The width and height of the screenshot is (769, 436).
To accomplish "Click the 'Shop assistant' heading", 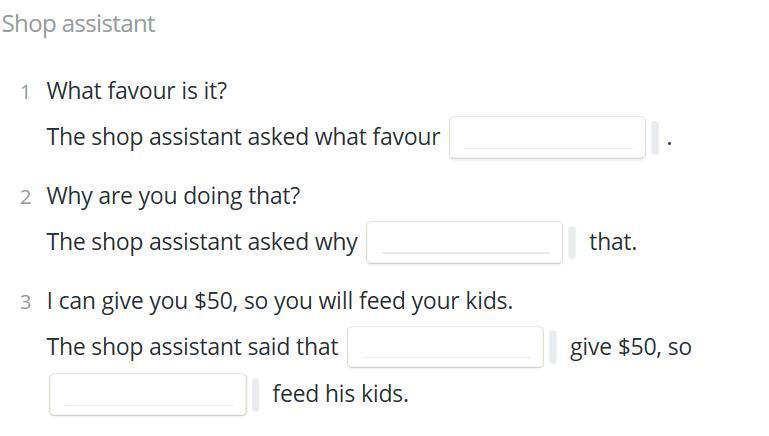I will pyautogui.click(x=78, y=24).
